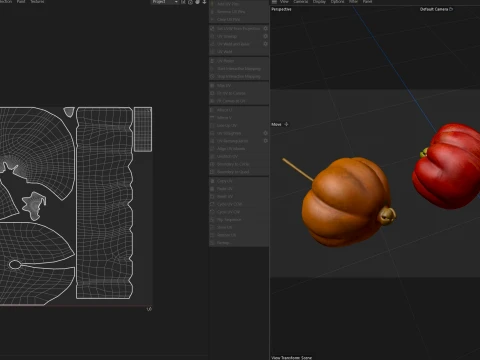This screenshot has height=360, width=480.
Task: Open viewport Cameras menu
Action: [x=301, y=2]
